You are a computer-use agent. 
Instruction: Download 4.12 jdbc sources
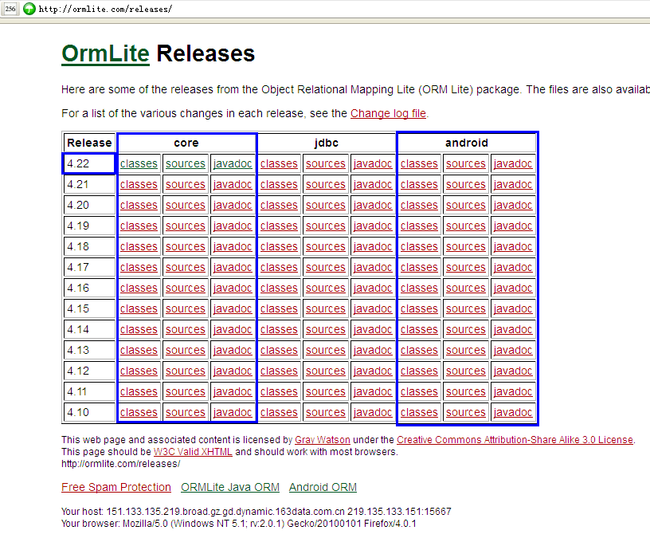[x=325, y=371]
